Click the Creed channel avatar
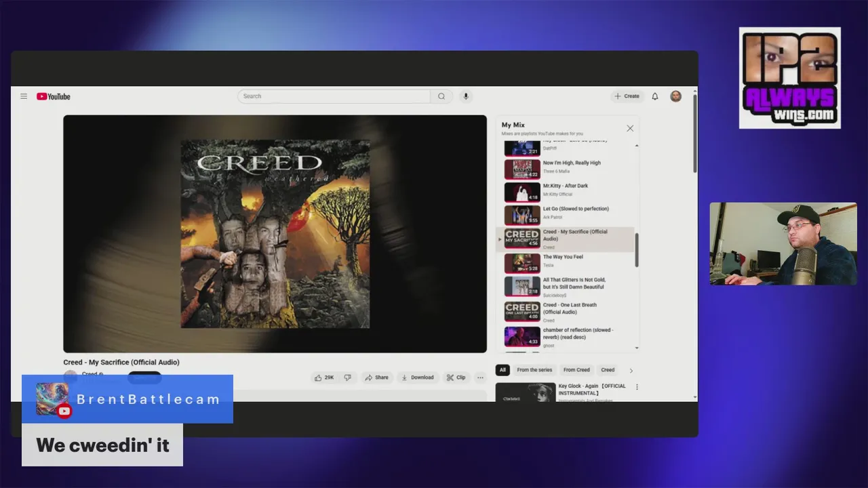The height and width of the screenshot is (488, 868). (70, 376)
